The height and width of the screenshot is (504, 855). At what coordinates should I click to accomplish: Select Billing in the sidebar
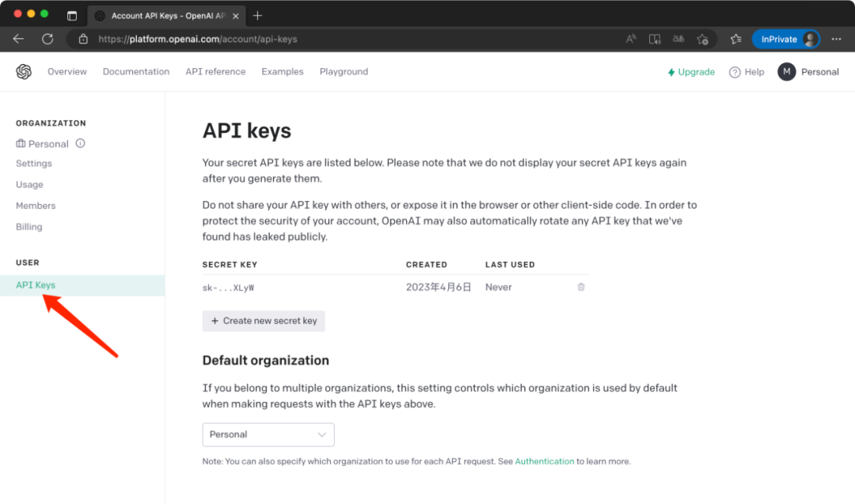click(x=29, y=227)
